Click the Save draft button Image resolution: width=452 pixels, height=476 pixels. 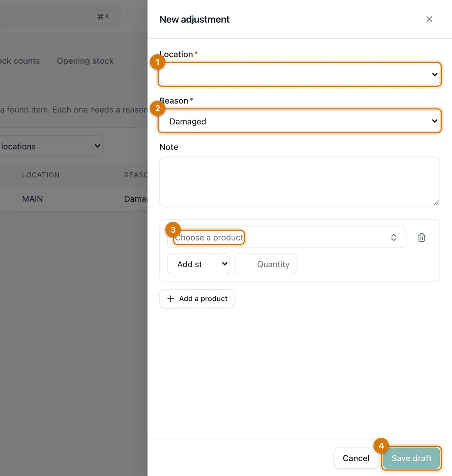[411, 458]
